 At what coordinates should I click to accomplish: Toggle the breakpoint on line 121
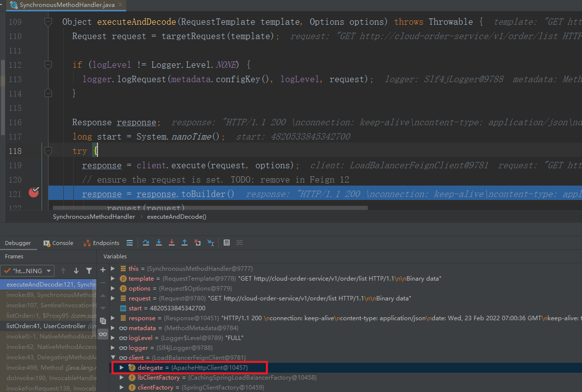coord(34,193)
